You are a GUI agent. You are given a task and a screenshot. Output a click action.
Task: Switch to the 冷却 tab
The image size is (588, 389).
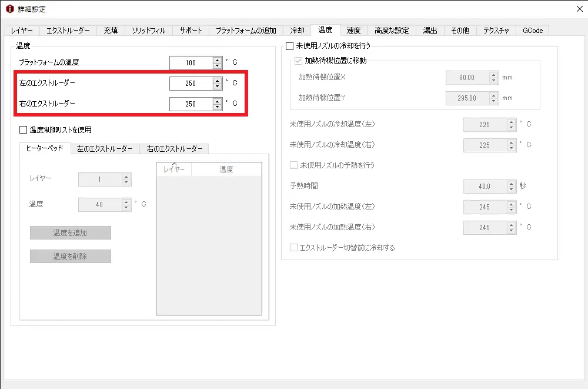point(298,31)
